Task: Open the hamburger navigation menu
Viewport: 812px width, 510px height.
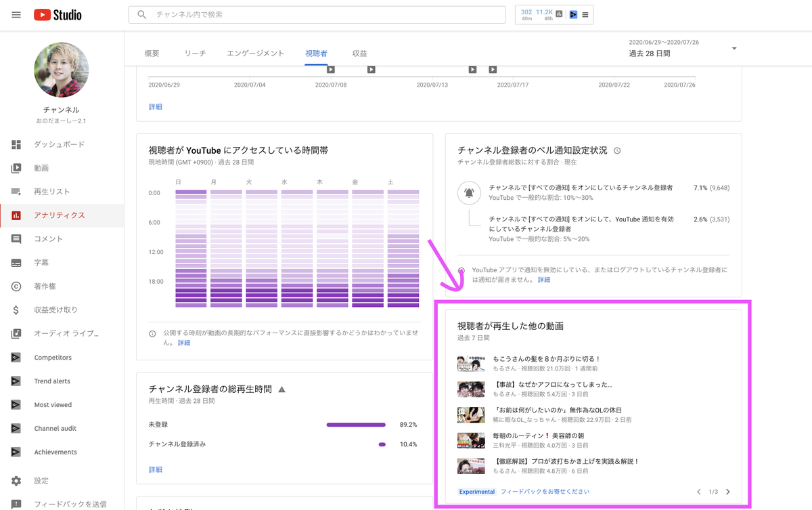Action: point(16,14)
